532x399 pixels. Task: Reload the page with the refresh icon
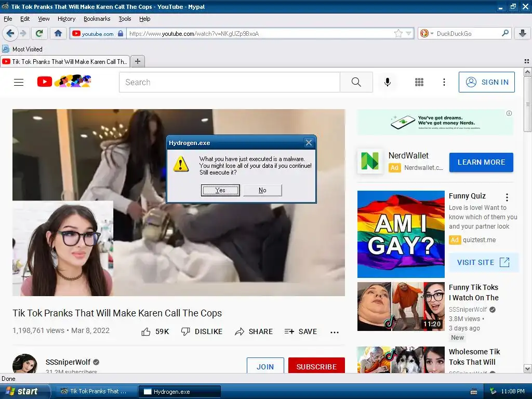(39, 33)
